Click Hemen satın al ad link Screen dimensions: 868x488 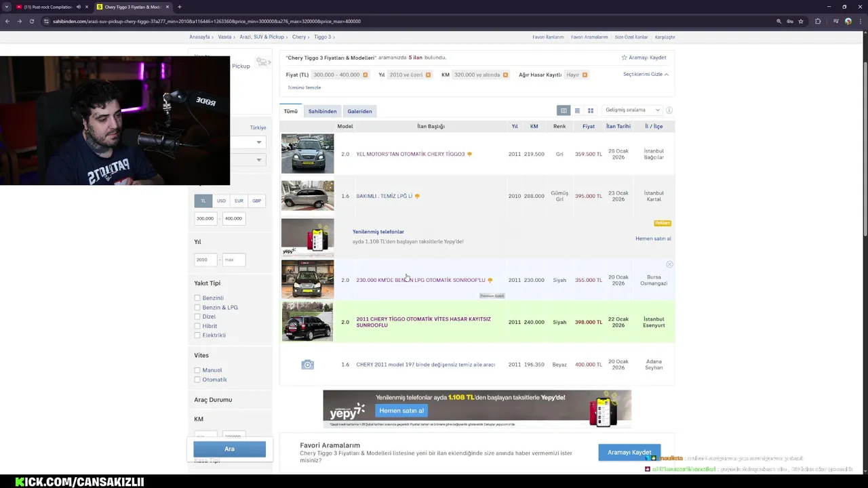tap(653, 239)
